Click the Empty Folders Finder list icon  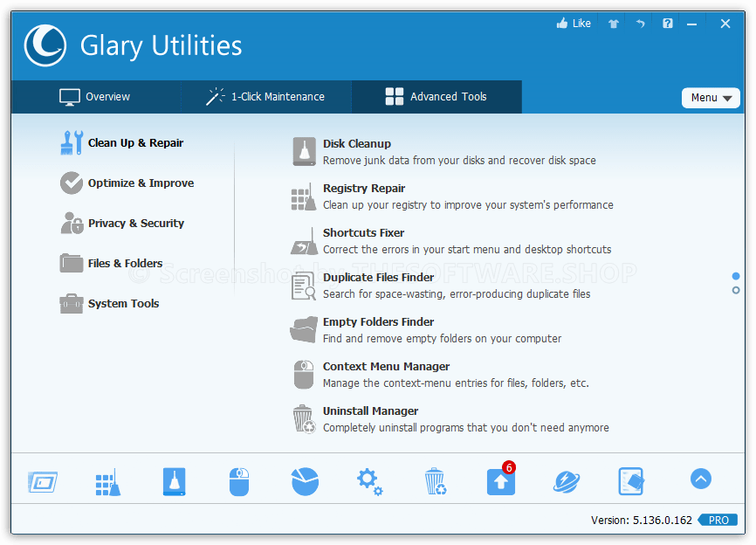click(304, 329)
